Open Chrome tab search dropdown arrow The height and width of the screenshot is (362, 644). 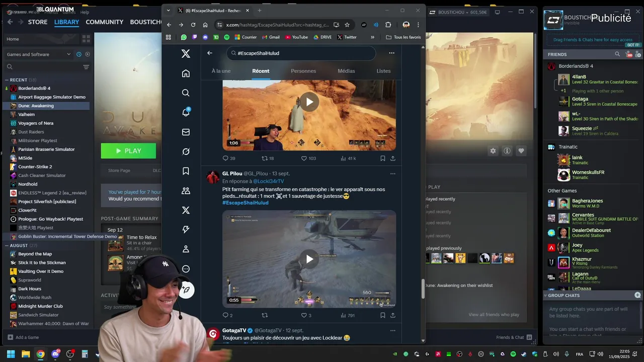point(168,11)
